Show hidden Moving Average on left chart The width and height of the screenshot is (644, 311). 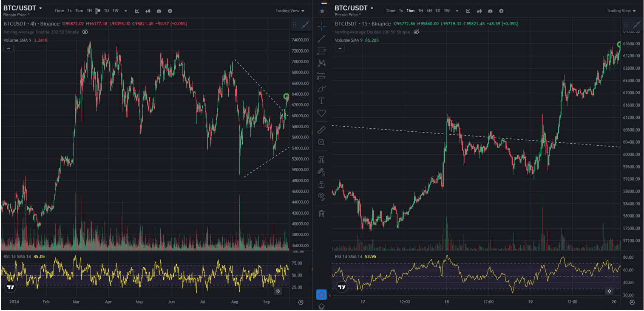(85, 32)
